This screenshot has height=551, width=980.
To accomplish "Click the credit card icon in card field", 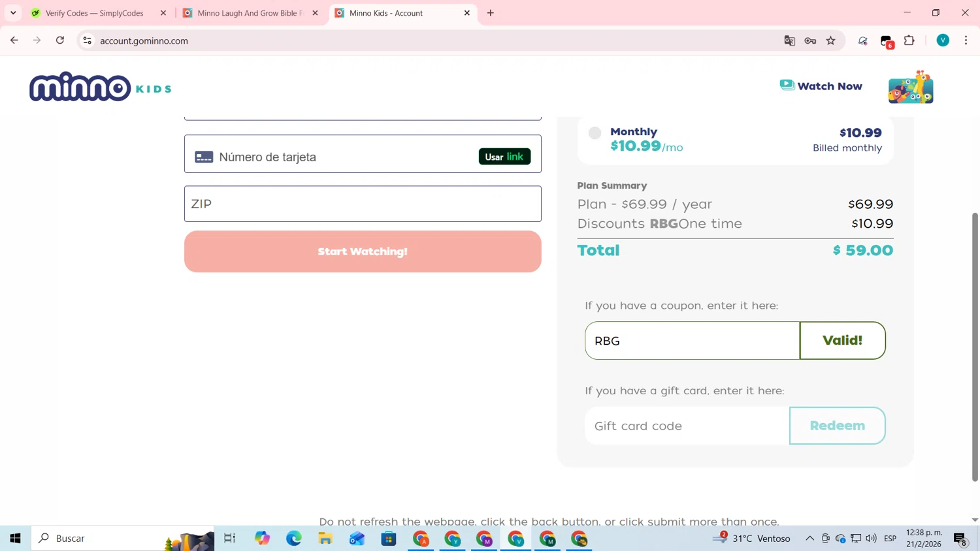I will 204,157.
